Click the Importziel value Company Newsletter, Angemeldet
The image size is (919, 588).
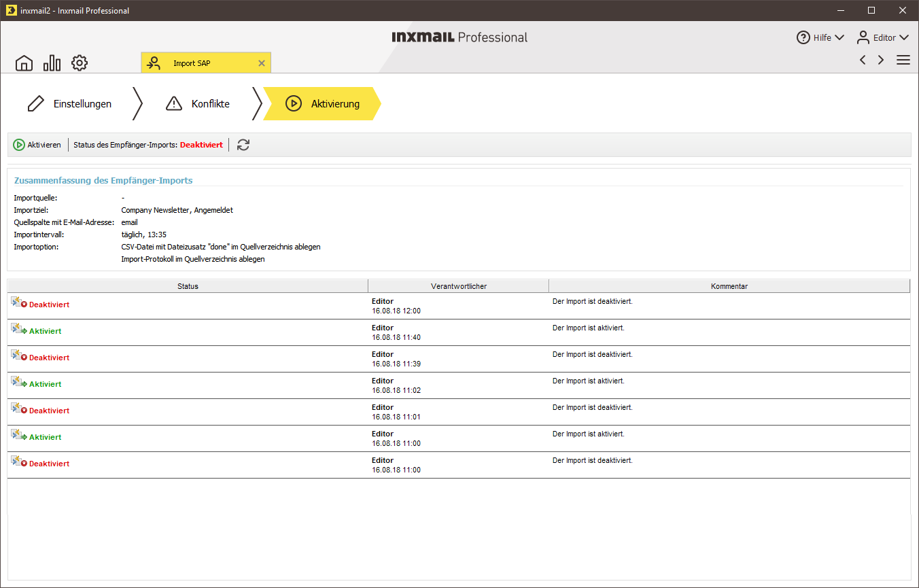click(177, 210)
